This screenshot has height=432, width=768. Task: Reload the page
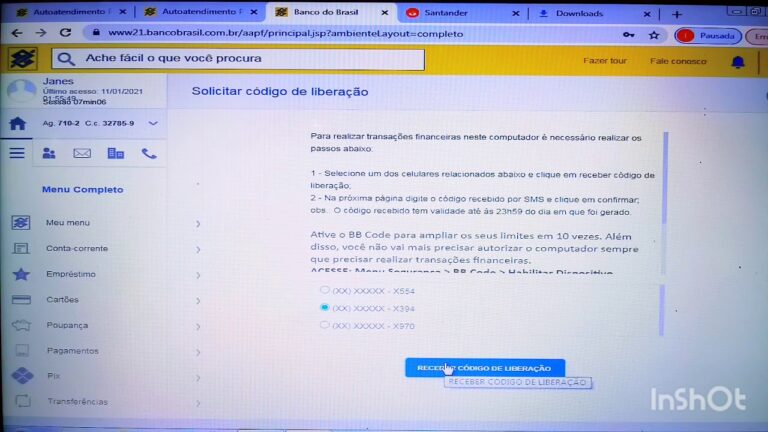[65, 33]
